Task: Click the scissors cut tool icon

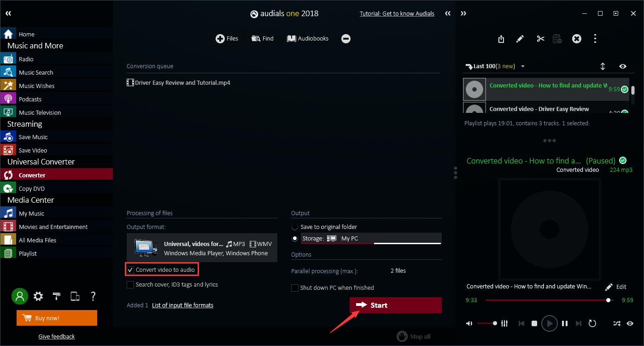Action: click(x=540, y=39)
